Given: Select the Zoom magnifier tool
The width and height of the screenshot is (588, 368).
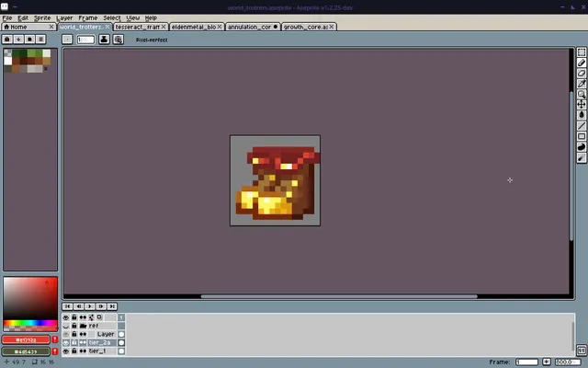Looking at the screenshot, I should click(x=582, y=94).
